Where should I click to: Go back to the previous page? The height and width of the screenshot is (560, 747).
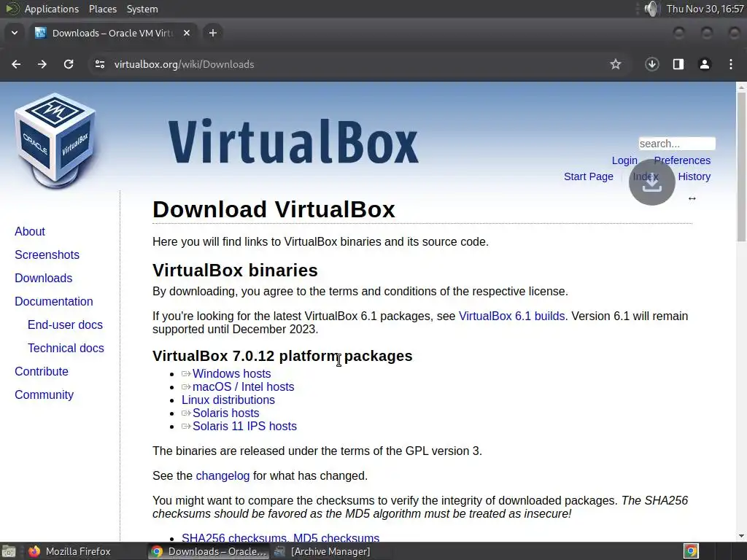pos(16,64)
